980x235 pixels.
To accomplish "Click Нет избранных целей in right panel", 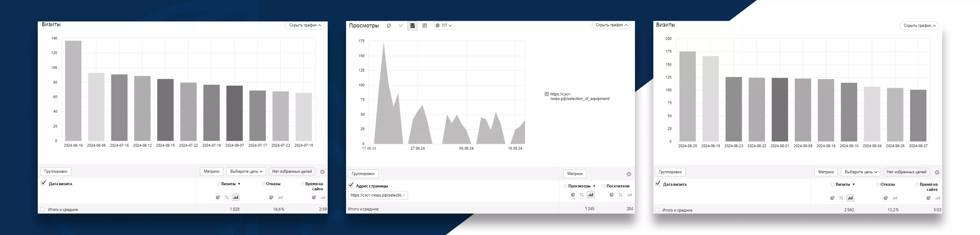I will [x=906, y=172].
